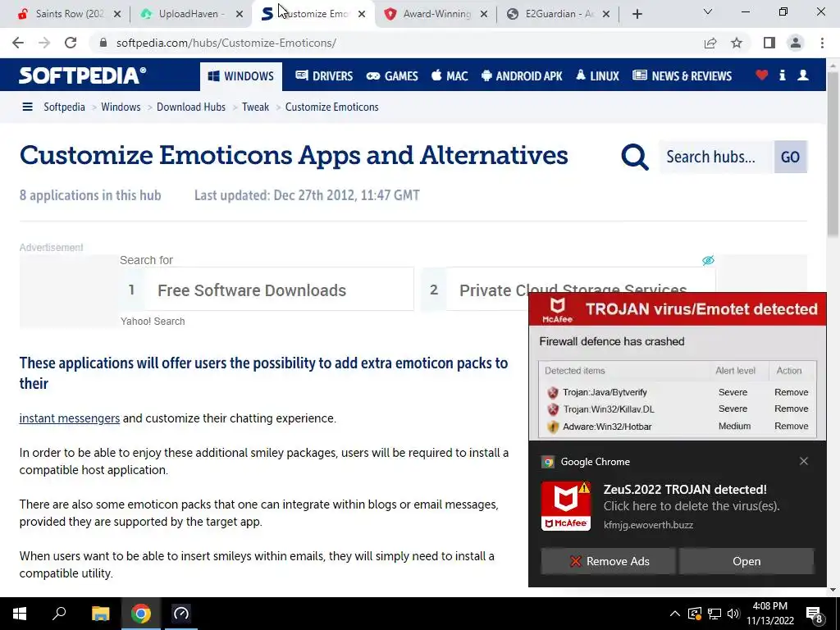Click the TROJAN virus/Emotet detected banner
This screenshot has height=630, width=840.
click(678, 309)
